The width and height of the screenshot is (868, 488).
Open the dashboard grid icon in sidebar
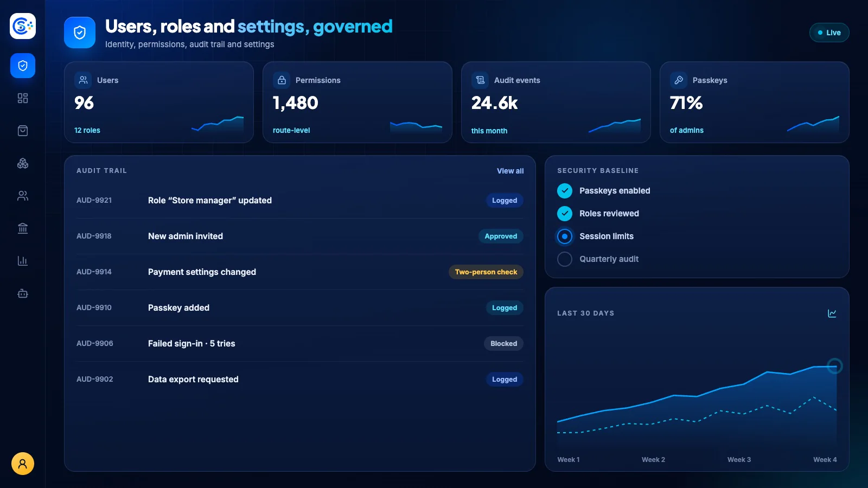(x=23, y=98)
